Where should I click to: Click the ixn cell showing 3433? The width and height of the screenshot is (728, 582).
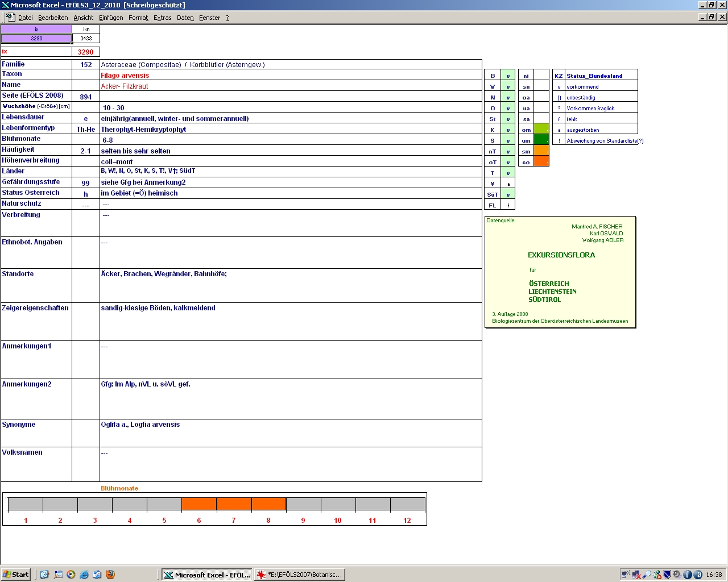tap(86, 39)
